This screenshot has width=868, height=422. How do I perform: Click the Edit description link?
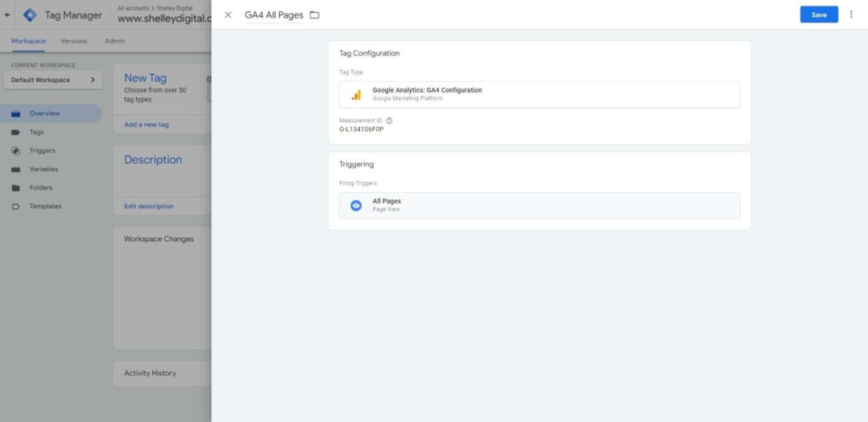(x=149, y=206)
